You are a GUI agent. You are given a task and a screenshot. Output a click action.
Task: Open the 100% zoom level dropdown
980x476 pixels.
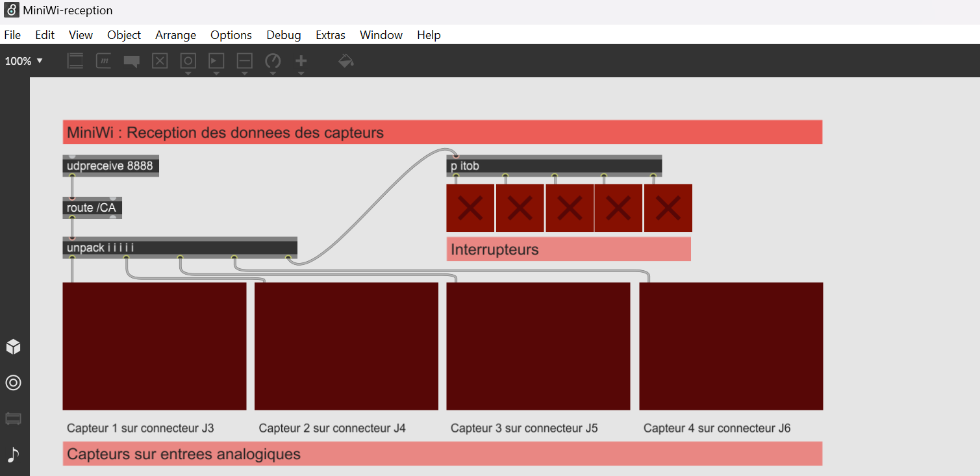[23, 61]
